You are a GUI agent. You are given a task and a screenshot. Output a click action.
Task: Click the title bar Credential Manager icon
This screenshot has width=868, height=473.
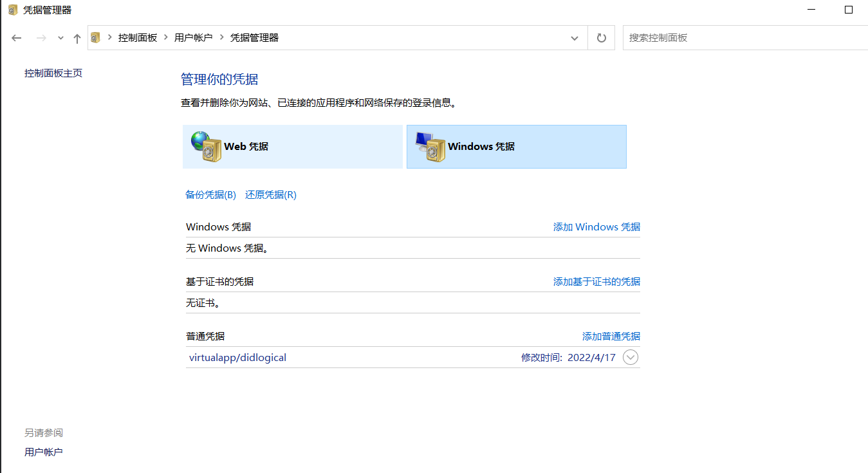pos(13,10)
